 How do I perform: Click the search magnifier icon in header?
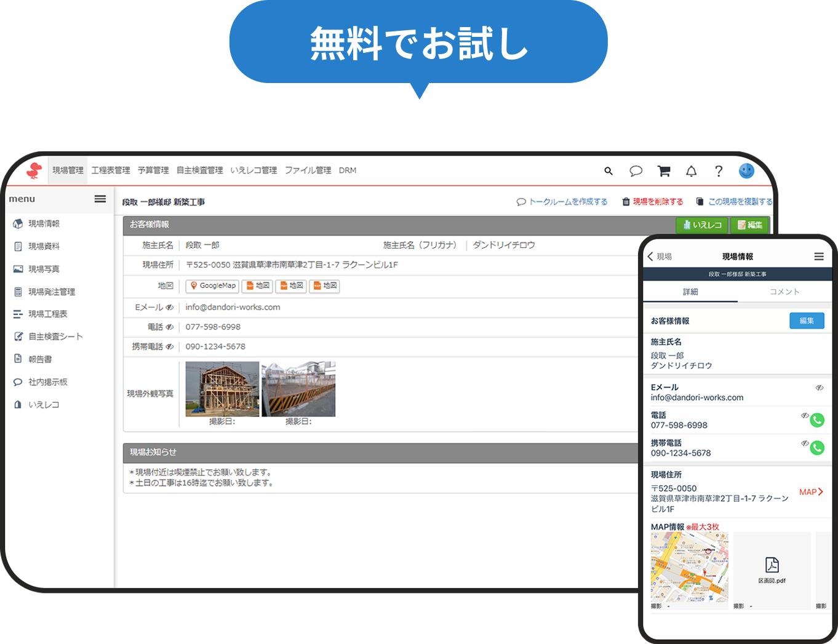coord(609,171)
